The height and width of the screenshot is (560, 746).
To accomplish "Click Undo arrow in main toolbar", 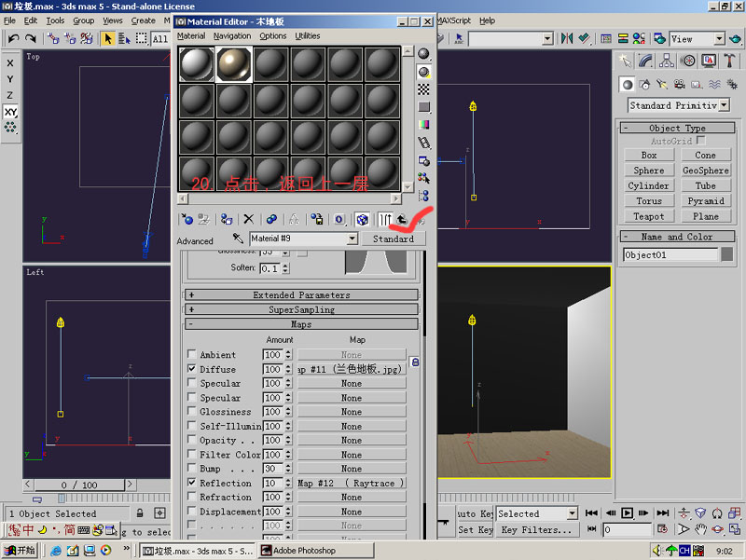I will click(x=13, y=38).
